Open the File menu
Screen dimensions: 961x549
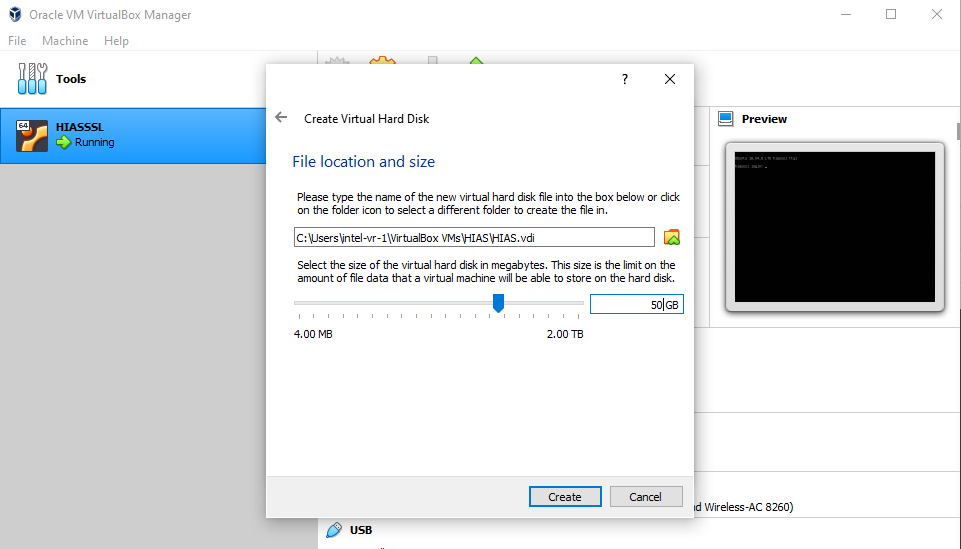[x=17, y=40]
